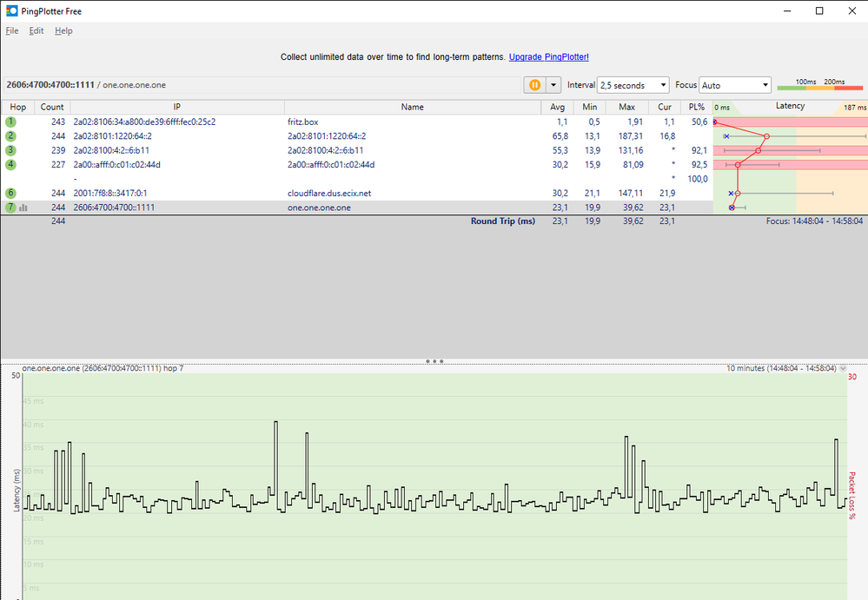868x600 pixels.
Task: Click the hop 7 timeline graph title
Action: click(103, 368)
